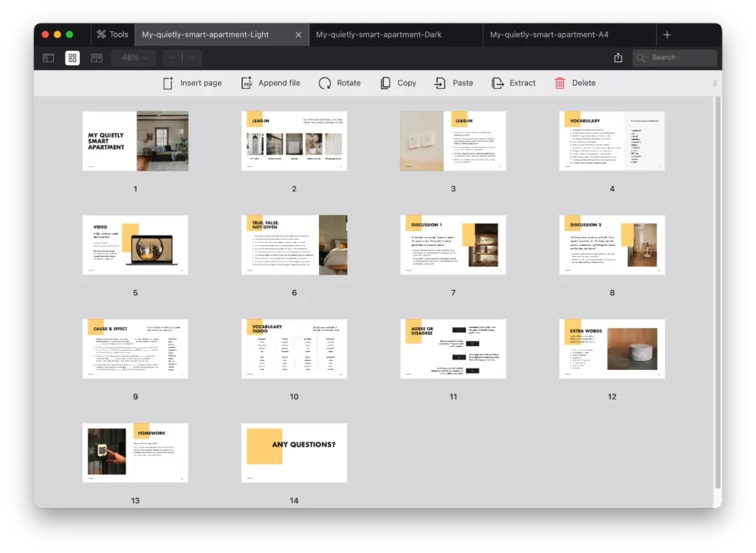Rotate the selected page
756x553 pixels.
coord(340,83)
